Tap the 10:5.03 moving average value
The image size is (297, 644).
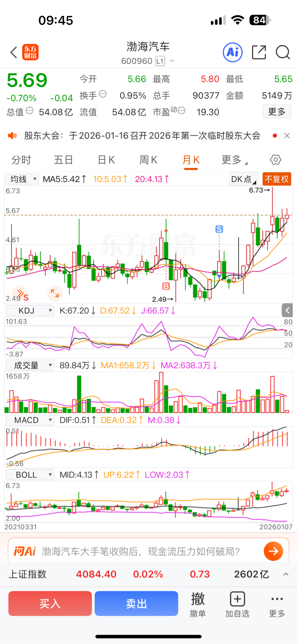point(110,179)
